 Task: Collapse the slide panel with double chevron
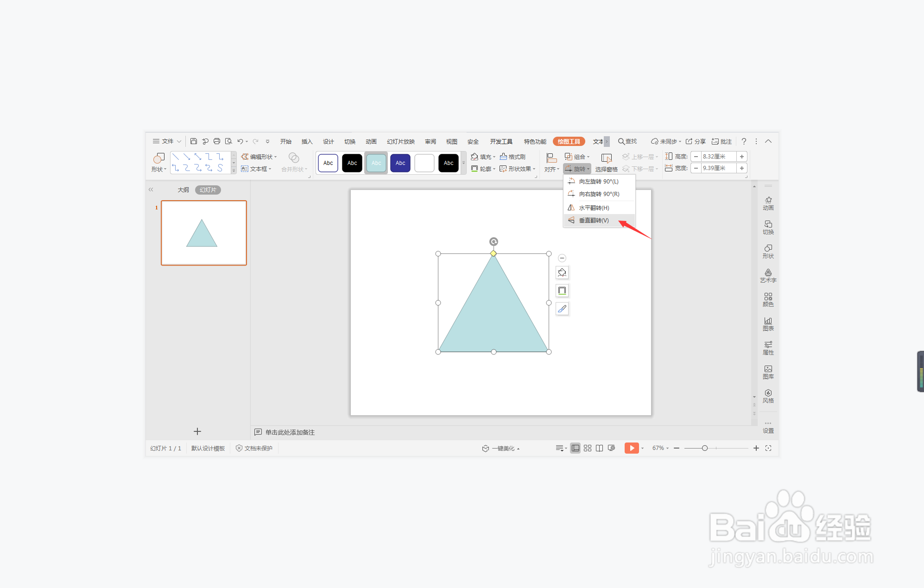click(x=151, y=190)
